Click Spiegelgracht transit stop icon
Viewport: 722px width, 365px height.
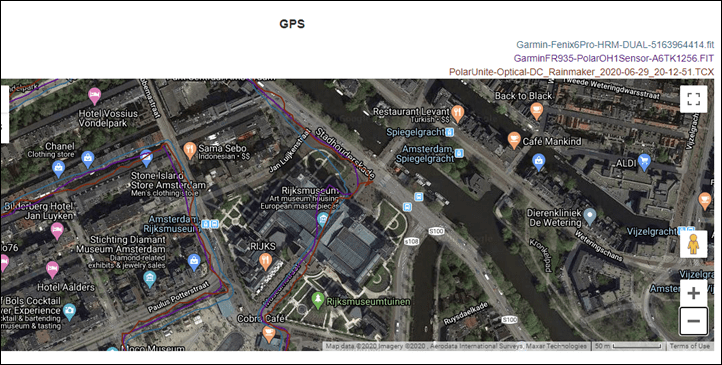pyautogui.click(x=450, y=133)
